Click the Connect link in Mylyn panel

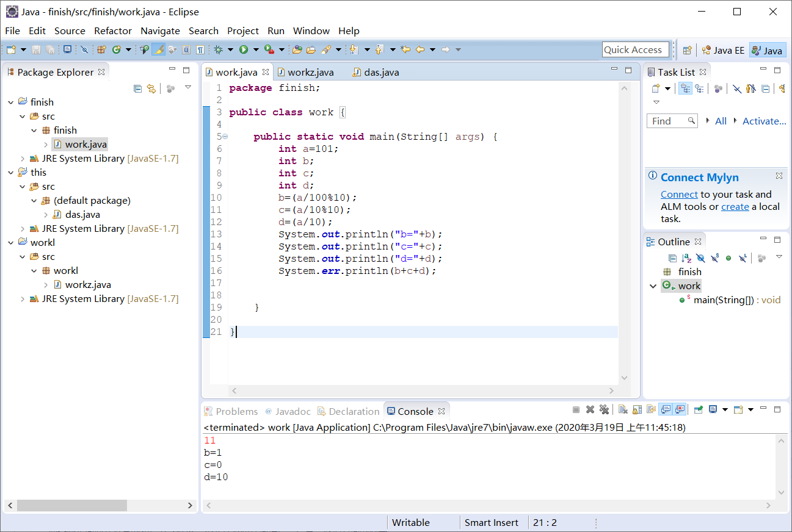click(678, 195)
